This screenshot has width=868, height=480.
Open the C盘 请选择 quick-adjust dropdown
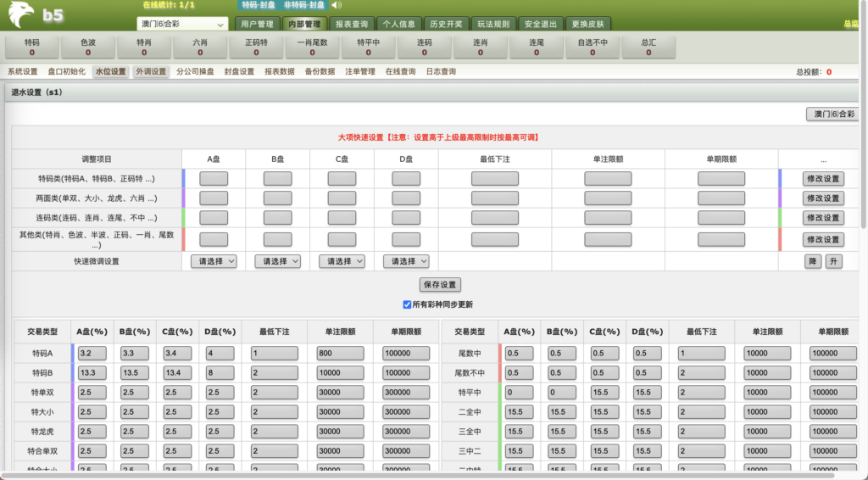point(342,261)
